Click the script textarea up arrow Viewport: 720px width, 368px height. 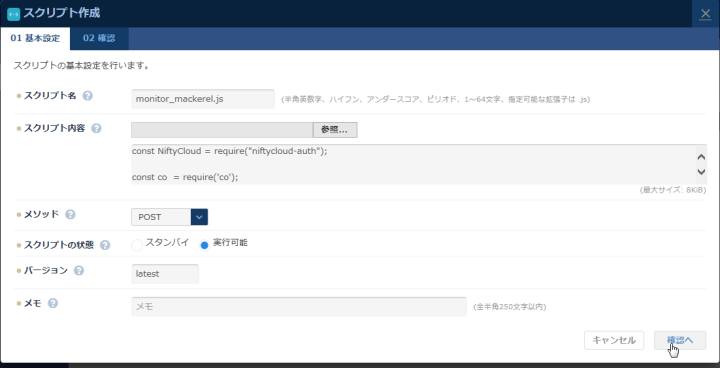click(701, 157)
